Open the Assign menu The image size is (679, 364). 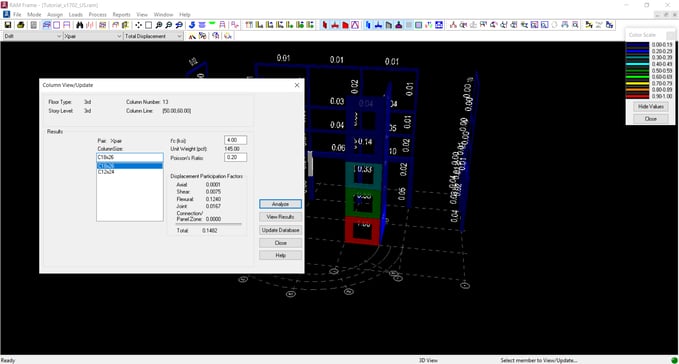pyautogui.click(x=55, y=15)
